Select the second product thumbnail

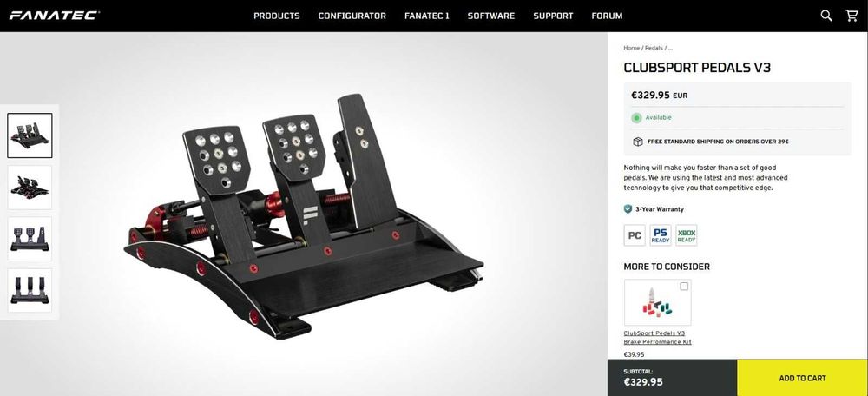(30, 188)
